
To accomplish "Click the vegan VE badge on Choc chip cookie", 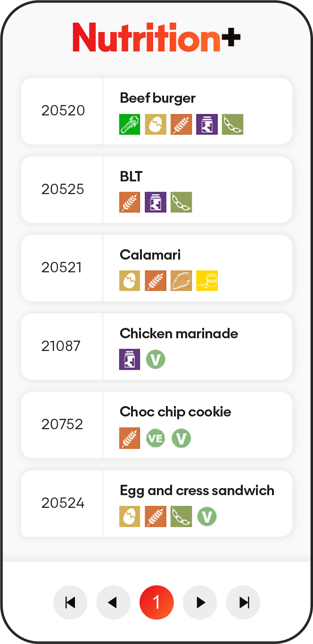I will 156,439.
